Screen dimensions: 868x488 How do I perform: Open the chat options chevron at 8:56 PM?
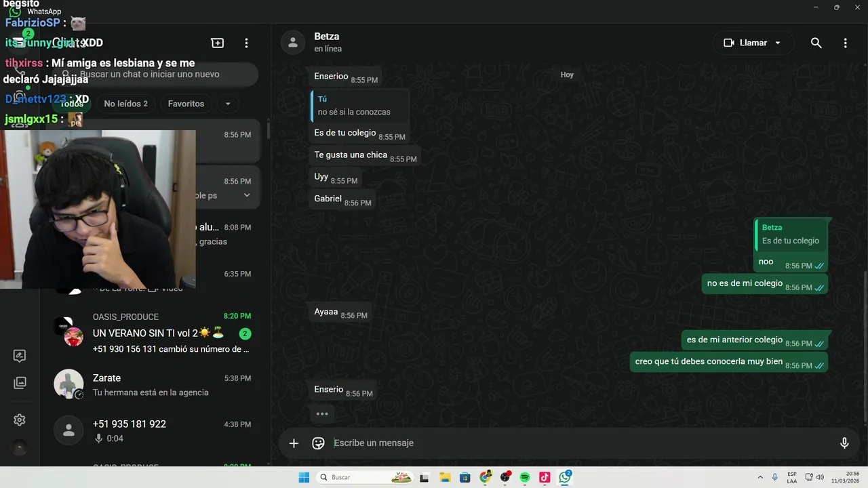tap(247, 195)
